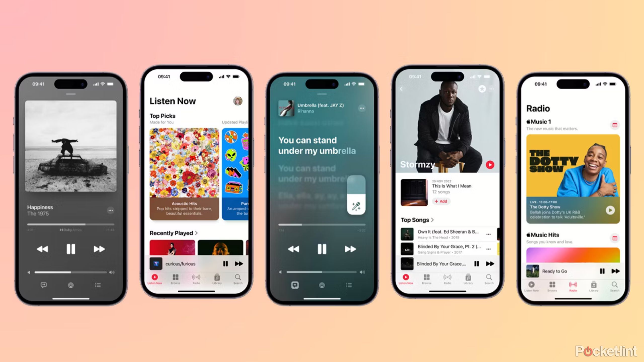Screen dimensions: 644x362
Task: Skip forward on Umbrella track
Action: click(349, 249)
